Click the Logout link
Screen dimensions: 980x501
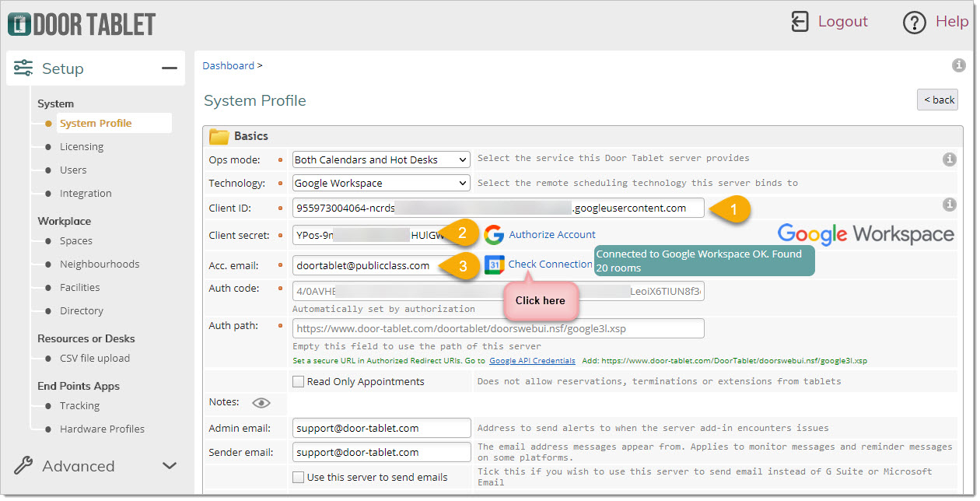[x=842, y=22]
